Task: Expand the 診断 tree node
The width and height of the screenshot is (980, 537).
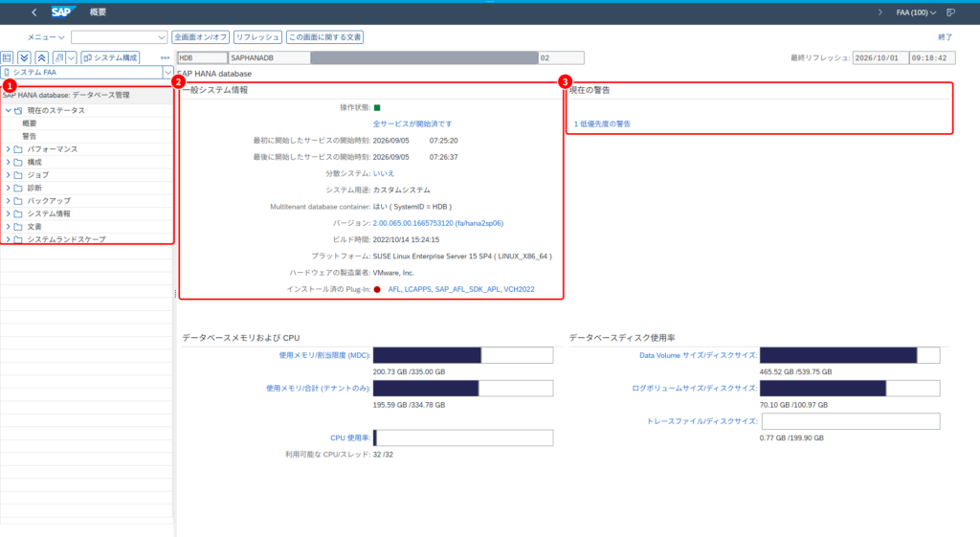Action: tap(8, 189)
